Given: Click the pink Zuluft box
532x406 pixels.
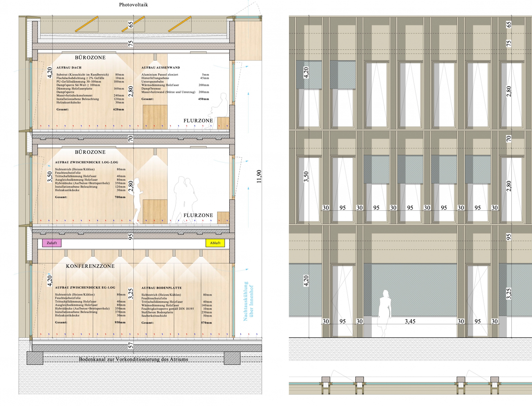Looking at the screenshot, I should (52, 243).
